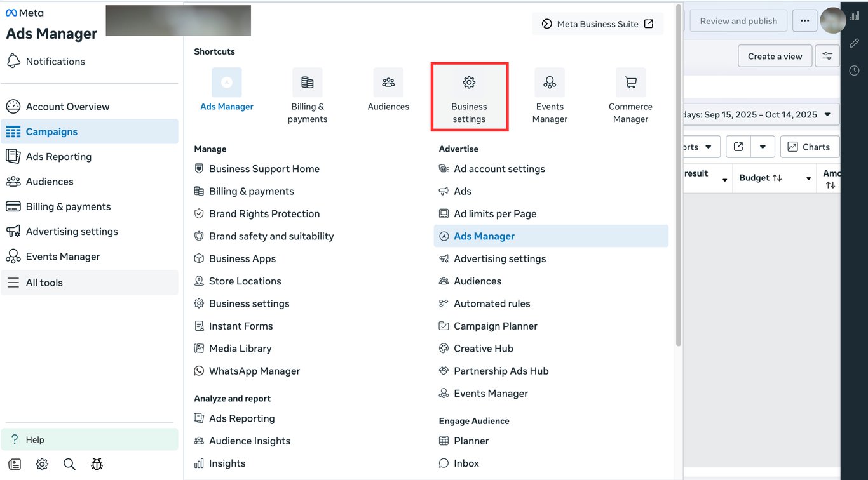
Task: Report a problem via the bug icon
Action: click(x=97, y=464)
